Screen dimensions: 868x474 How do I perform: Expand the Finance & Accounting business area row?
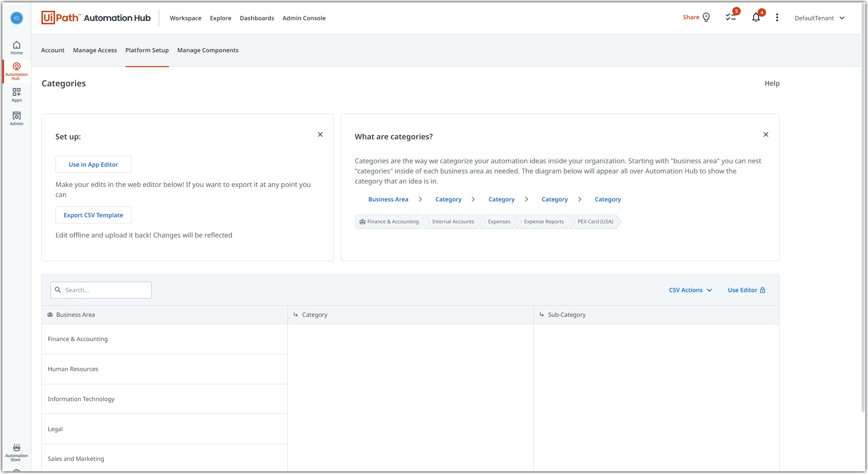pyautogui.click(x=78, y=339)
